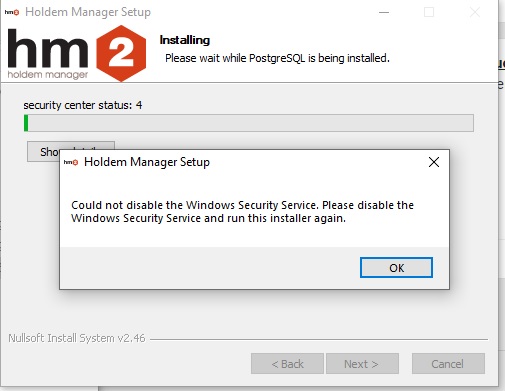Click the error message text about Windows Security Service
This screenshot has width=505, height=391.
point(242,211)
